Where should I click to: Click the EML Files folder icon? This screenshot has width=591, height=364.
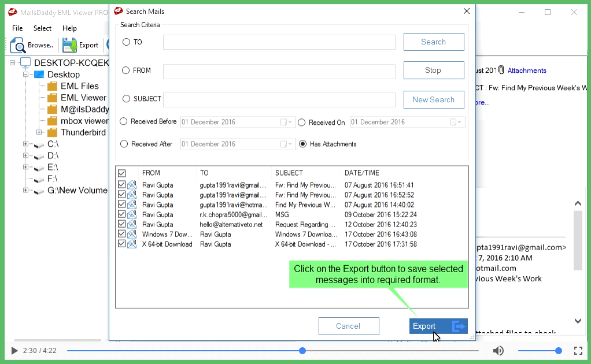[53, 86]
